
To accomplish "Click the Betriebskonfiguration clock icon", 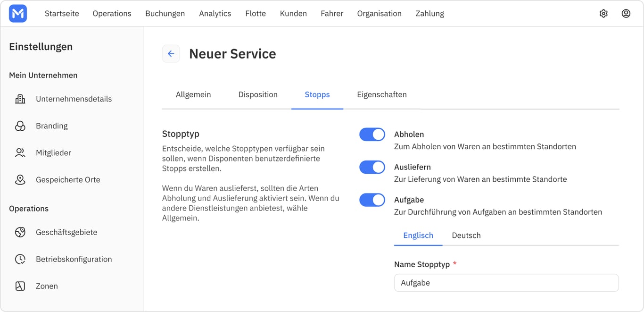I will [x=20, y=259].
